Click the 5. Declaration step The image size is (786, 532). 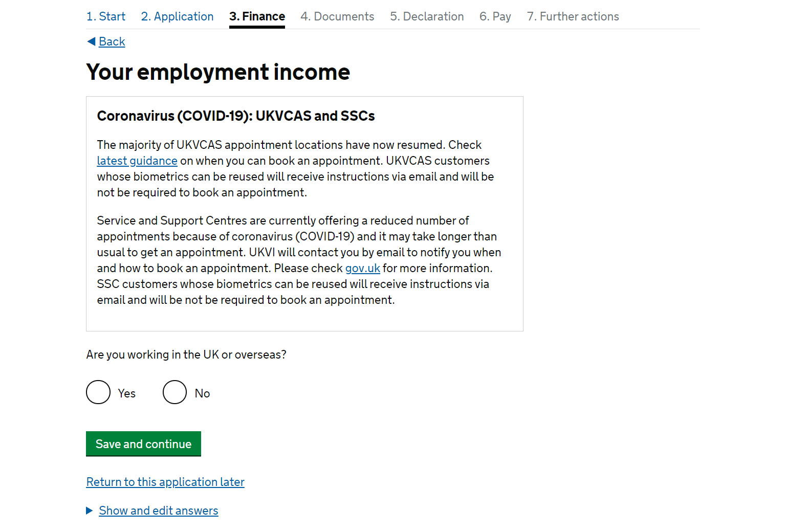tap(427, 16)
